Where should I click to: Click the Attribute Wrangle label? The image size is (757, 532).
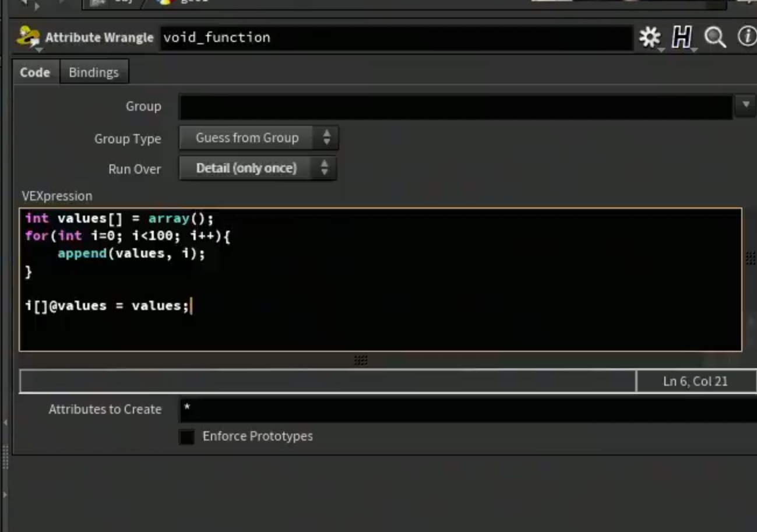point(99,38)
